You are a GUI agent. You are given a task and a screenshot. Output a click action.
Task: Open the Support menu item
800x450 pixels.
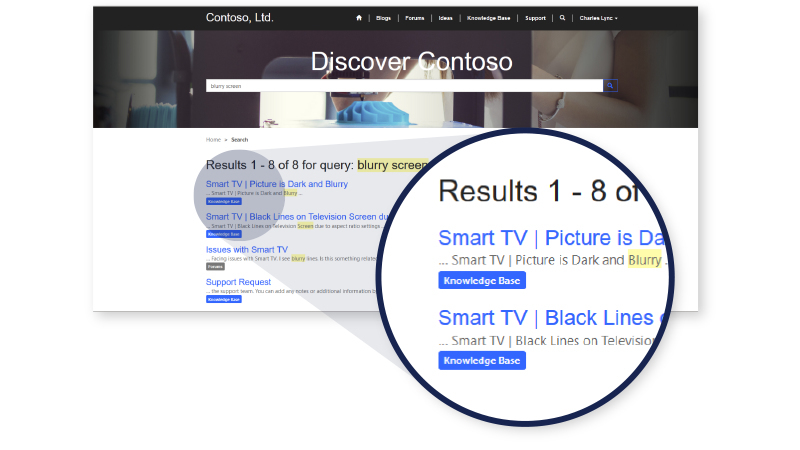(535, 18)
